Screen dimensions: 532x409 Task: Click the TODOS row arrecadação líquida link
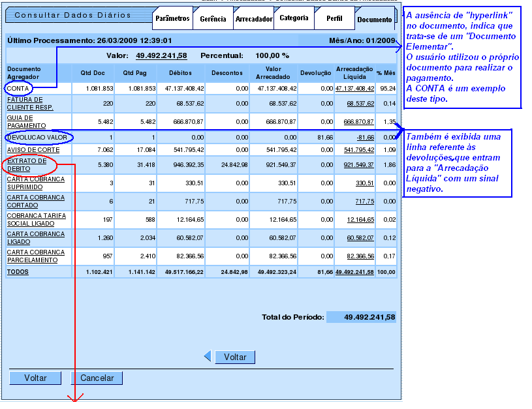[x=354, y=271]
